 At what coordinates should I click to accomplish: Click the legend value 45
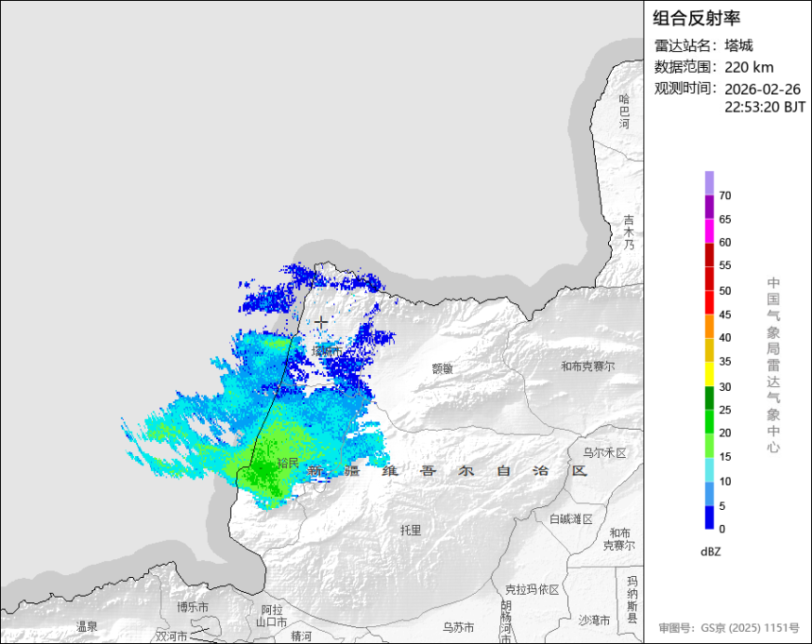[x=725, y=314]
